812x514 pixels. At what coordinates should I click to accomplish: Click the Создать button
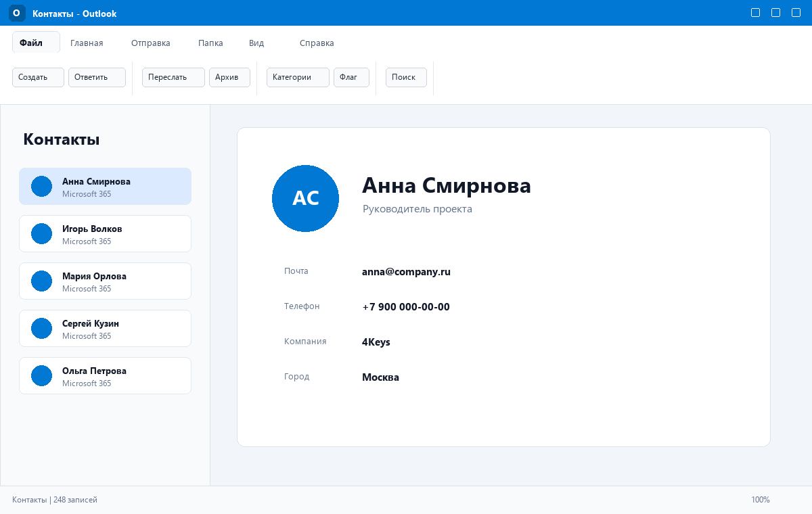38,77
